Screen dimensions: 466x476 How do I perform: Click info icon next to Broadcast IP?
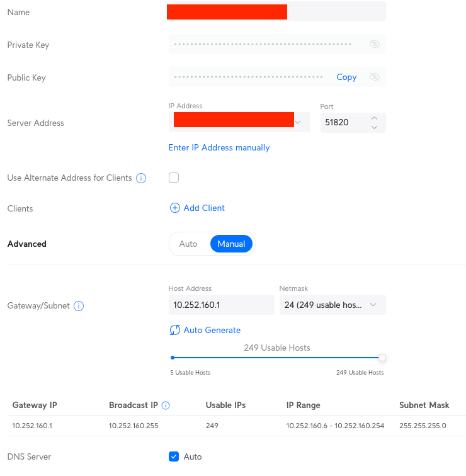166,405
